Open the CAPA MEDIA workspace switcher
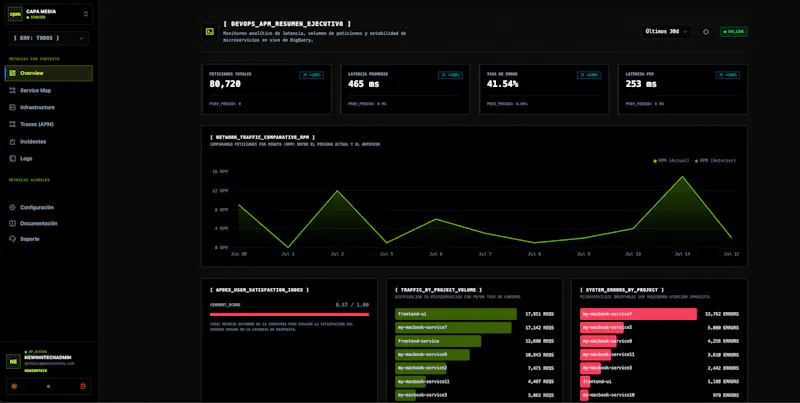 coord(48,14)
